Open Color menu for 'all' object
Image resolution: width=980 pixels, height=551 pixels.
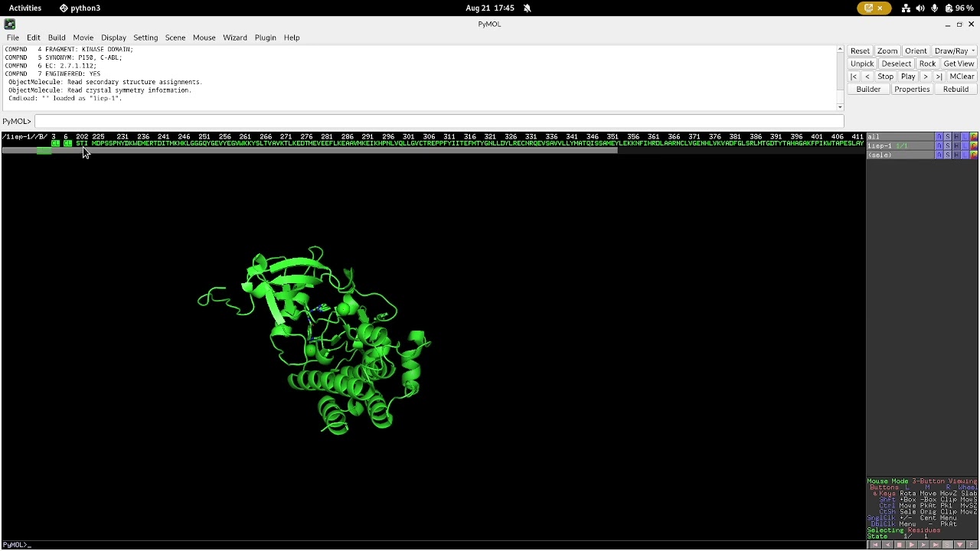(974, 137)
